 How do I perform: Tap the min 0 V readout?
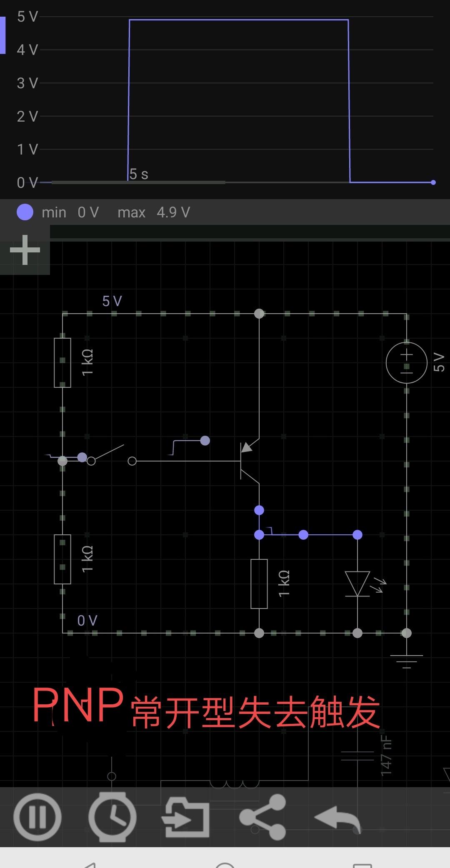pyautogui.click(x=70, y=212)
